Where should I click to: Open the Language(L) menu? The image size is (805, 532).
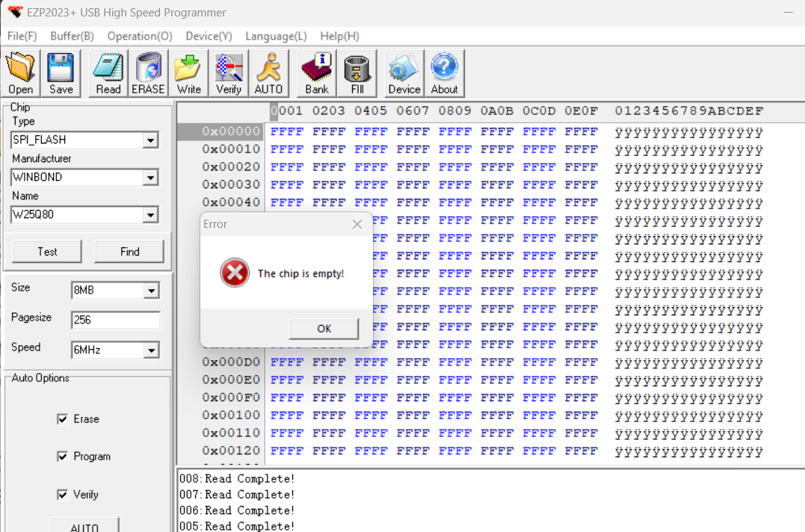point(277,37)
